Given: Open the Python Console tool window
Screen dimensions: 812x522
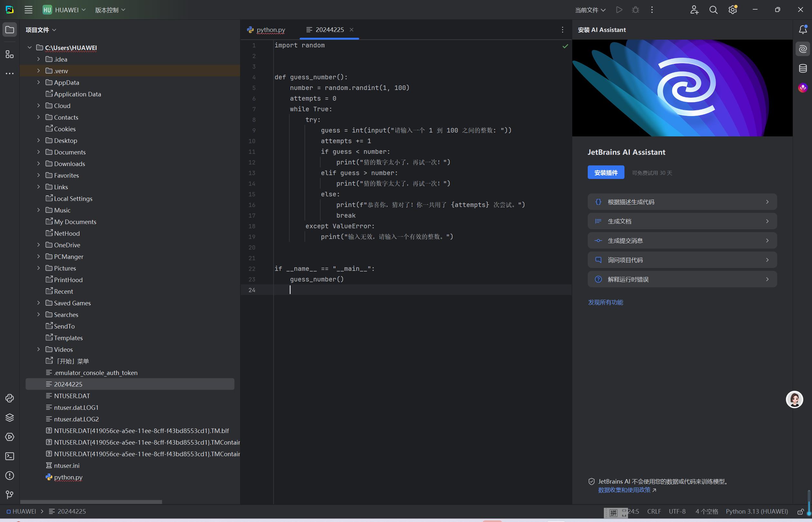Looking at the screenshot, I should 9,398.
